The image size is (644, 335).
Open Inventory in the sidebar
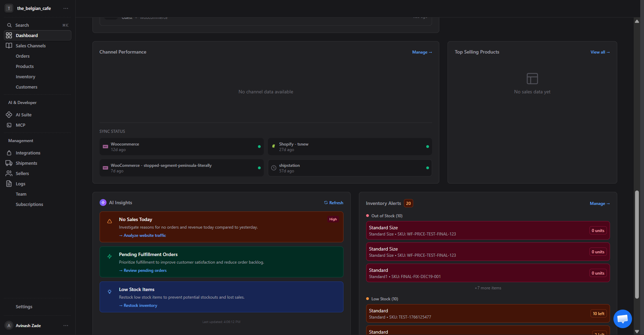tap(25, 77)
